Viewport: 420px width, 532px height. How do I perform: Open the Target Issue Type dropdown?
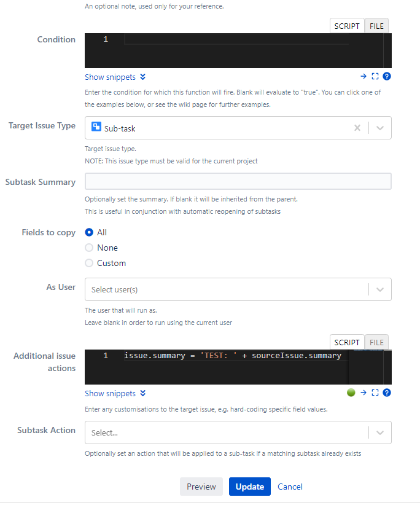[379, 127]
